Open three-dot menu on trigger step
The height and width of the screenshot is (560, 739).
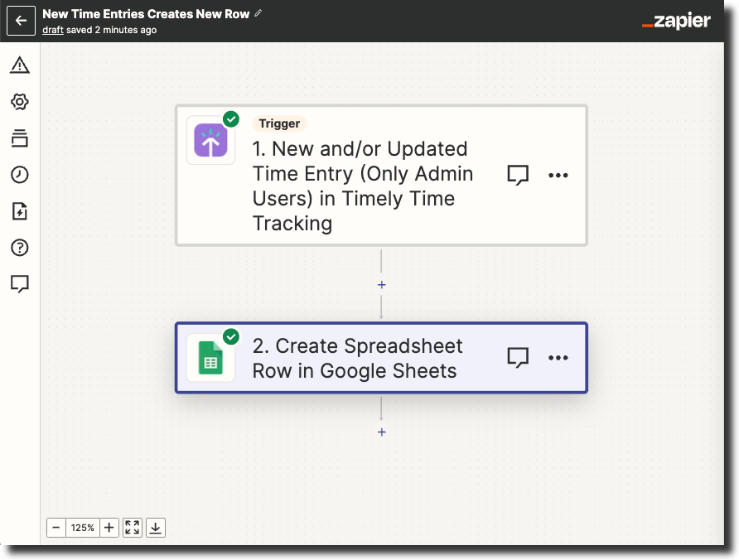coord(558,175)
